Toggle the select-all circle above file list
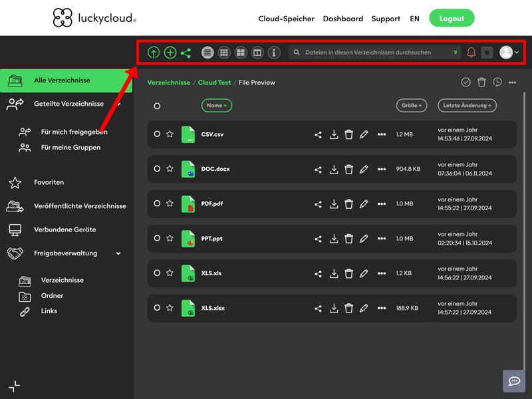The height and width of the screenshot is (399, 532). (x=157, y=106)
